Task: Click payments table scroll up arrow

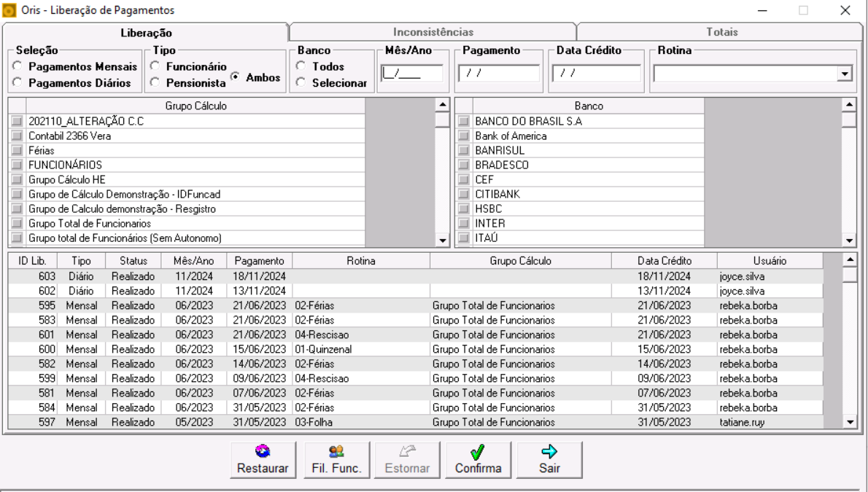Action: tap(850, 259)
